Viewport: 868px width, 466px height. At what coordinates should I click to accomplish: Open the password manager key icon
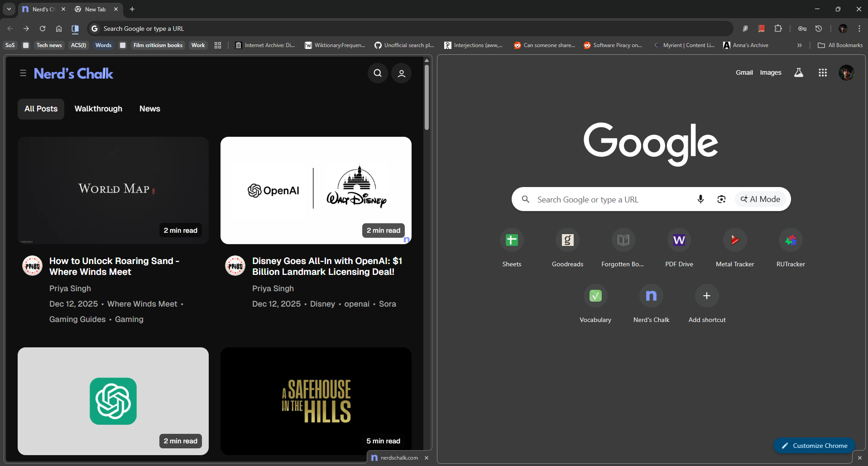click(802, 29)
